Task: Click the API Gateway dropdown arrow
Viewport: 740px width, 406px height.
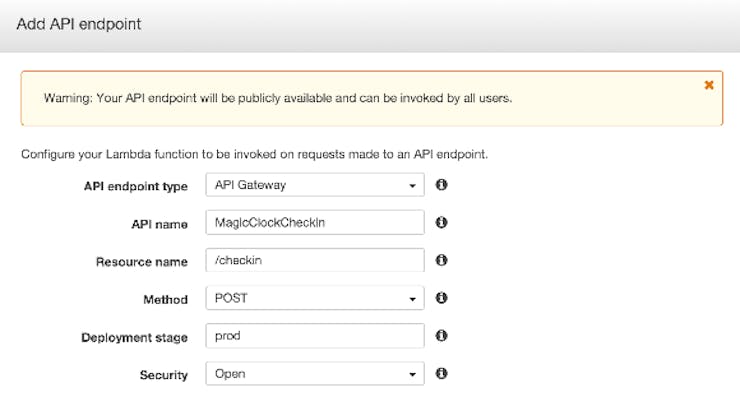Action: [412, 186]
